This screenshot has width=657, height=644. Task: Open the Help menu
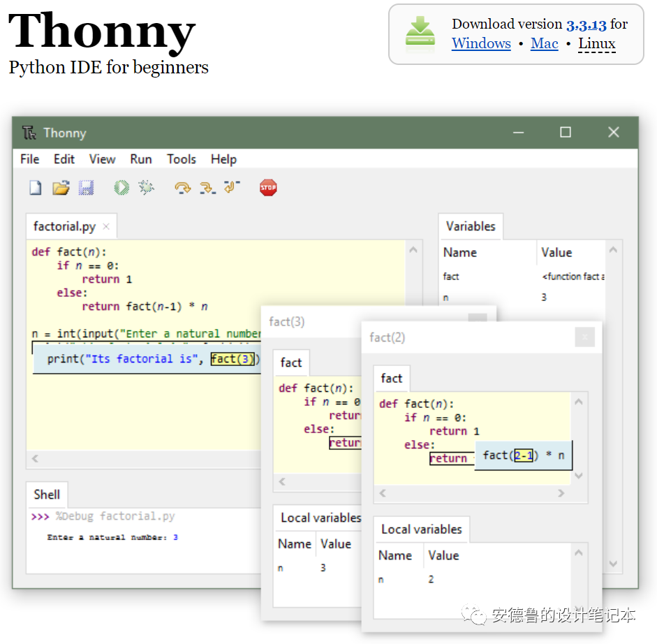click(x=223, y=159)
